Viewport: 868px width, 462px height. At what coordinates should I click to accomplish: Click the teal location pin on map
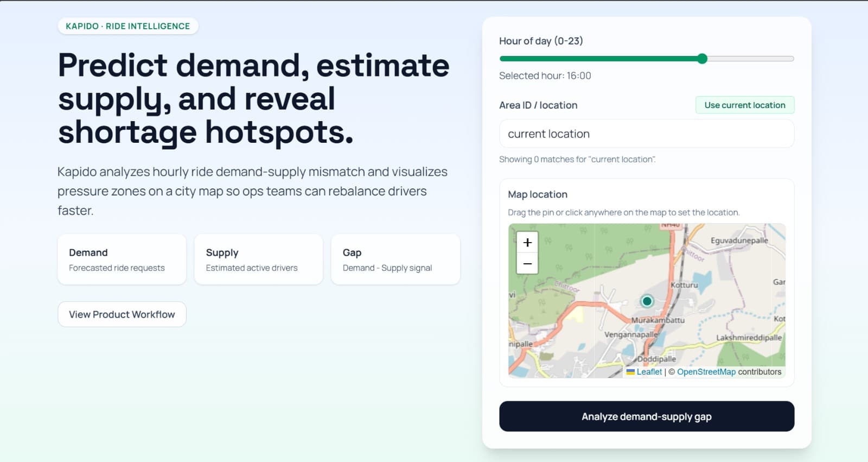(x=647, y=301)
